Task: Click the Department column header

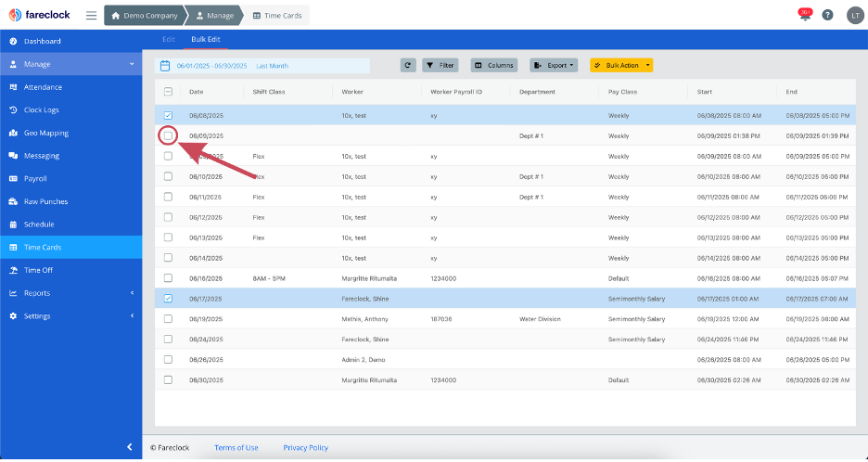Action: coord(537,92)
